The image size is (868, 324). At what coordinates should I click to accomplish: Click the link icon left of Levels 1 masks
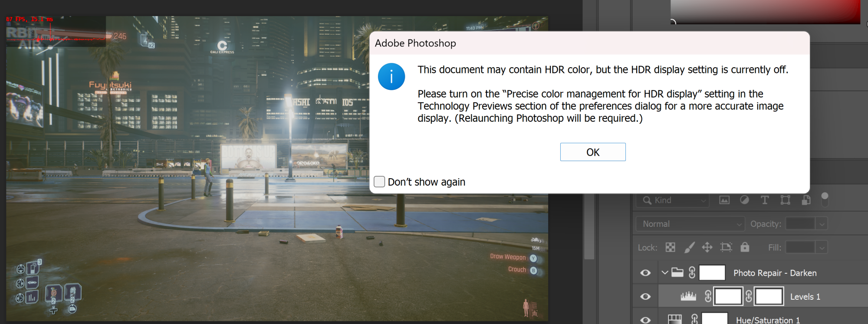708,296
